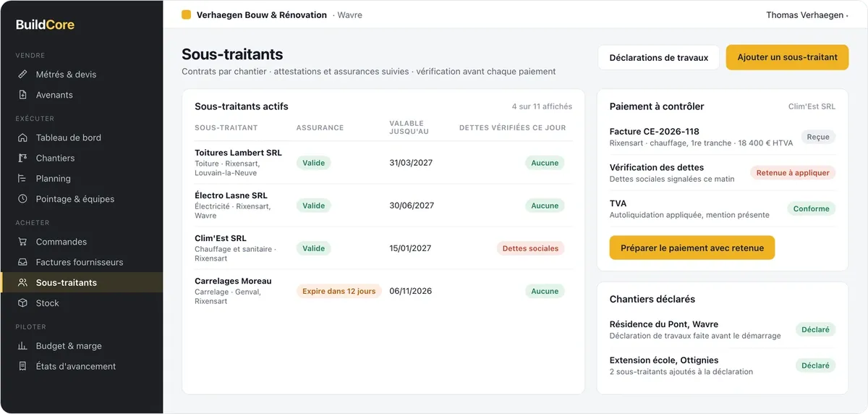This screenshot has height=414, width=868.
Task: Open Thomas Verhaegen user menu
Action: tap(807, 14)
